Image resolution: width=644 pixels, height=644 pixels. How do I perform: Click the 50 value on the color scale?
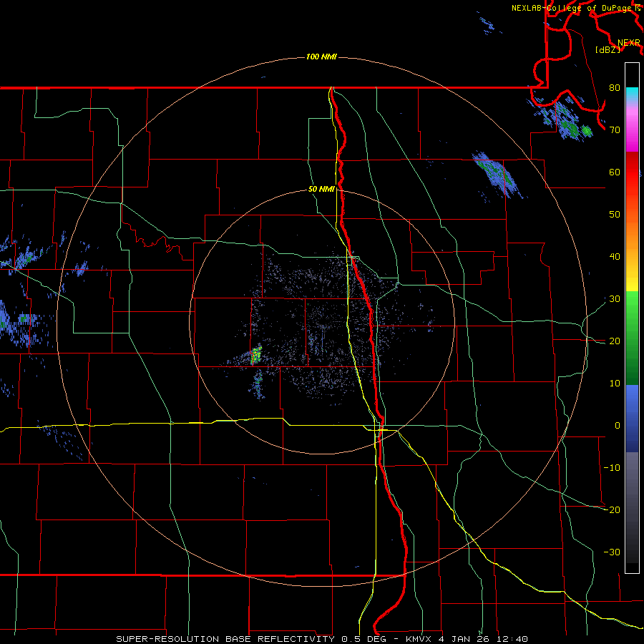615,215
